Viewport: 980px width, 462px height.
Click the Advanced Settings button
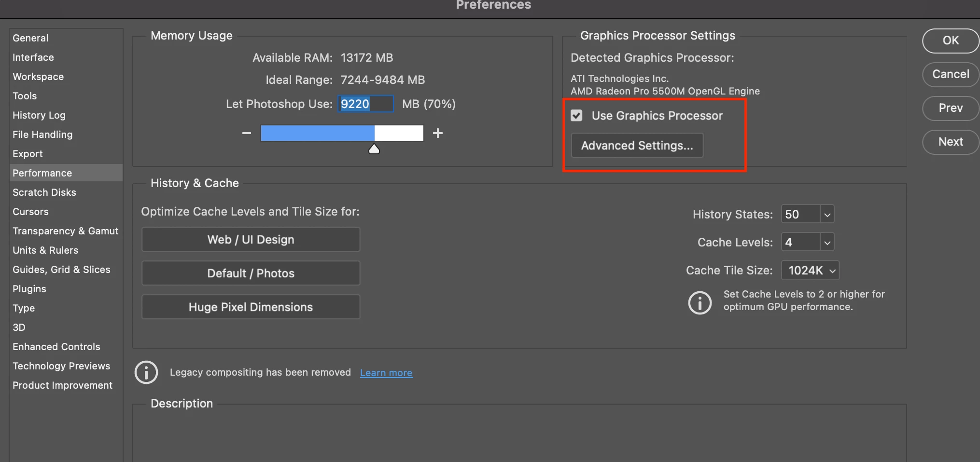click(637, 146)
